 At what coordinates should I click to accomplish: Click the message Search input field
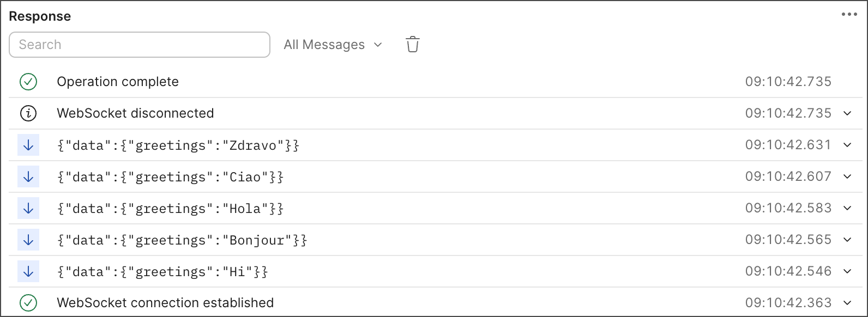point(140,45)
